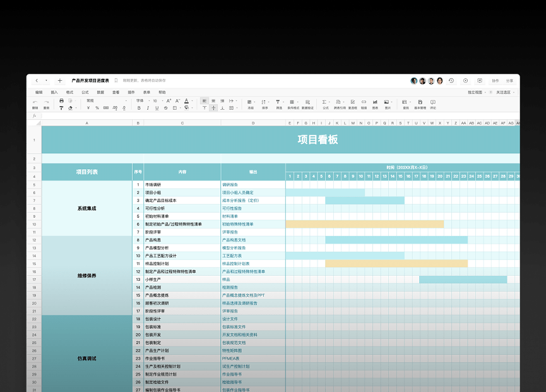Viewport: 546px width, 392px height.
Task: Toggle center horizontal alignment
Action: (x=213, y=101)
